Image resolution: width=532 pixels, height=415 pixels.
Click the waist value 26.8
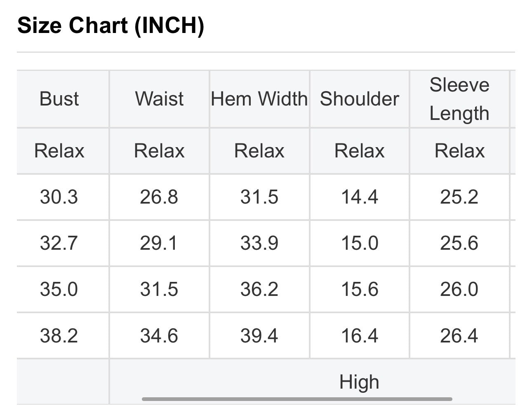tap(159, 197)
